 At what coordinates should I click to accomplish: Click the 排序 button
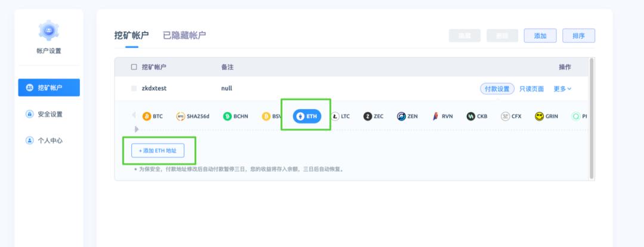pyautogui.click(x=578, y=36)
